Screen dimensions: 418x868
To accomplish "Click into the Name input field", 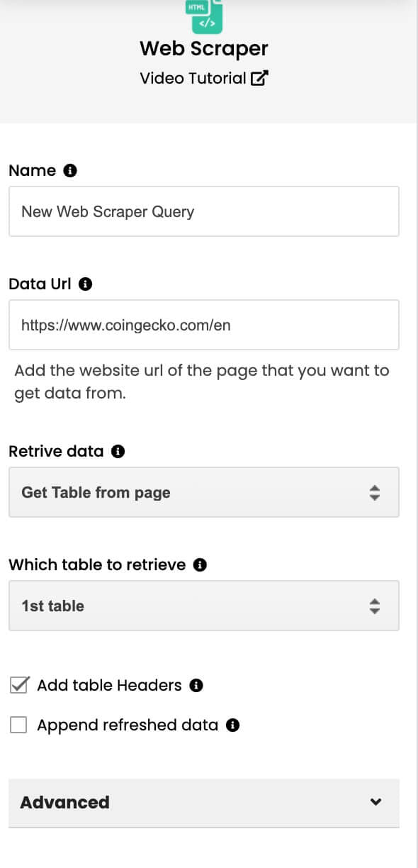I will (204, 211).
